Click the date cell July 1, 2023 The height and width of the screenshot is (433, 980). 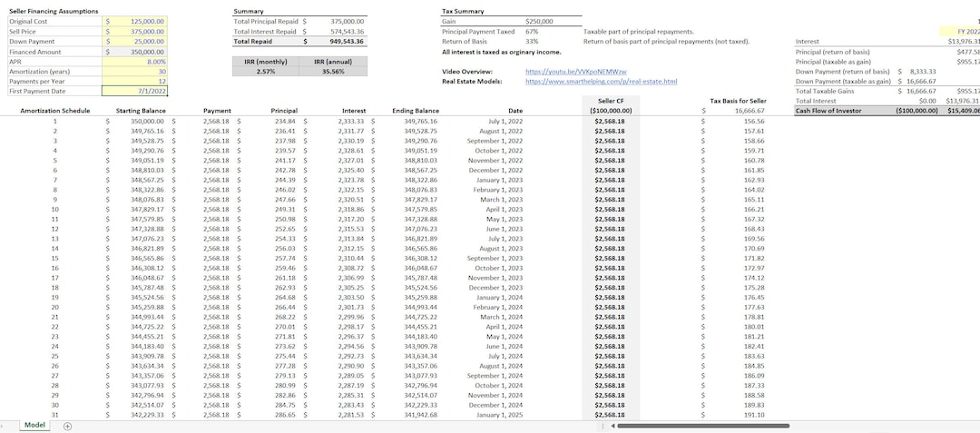(x=505, y=239)
